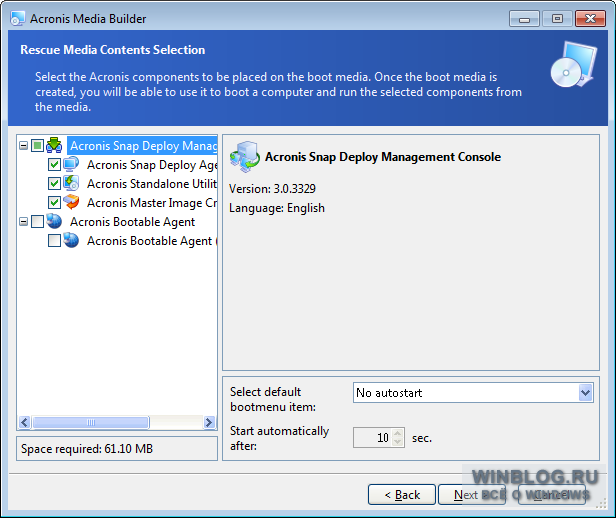
Task: Collapse the Acronis Snap Deploy Management Console node
Action: (x=24, y=146)
